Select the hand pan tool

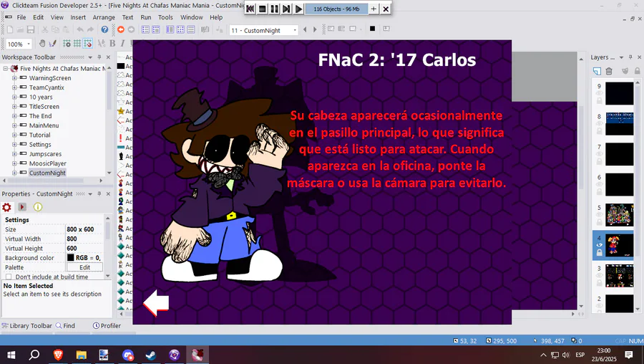(42, 44)
